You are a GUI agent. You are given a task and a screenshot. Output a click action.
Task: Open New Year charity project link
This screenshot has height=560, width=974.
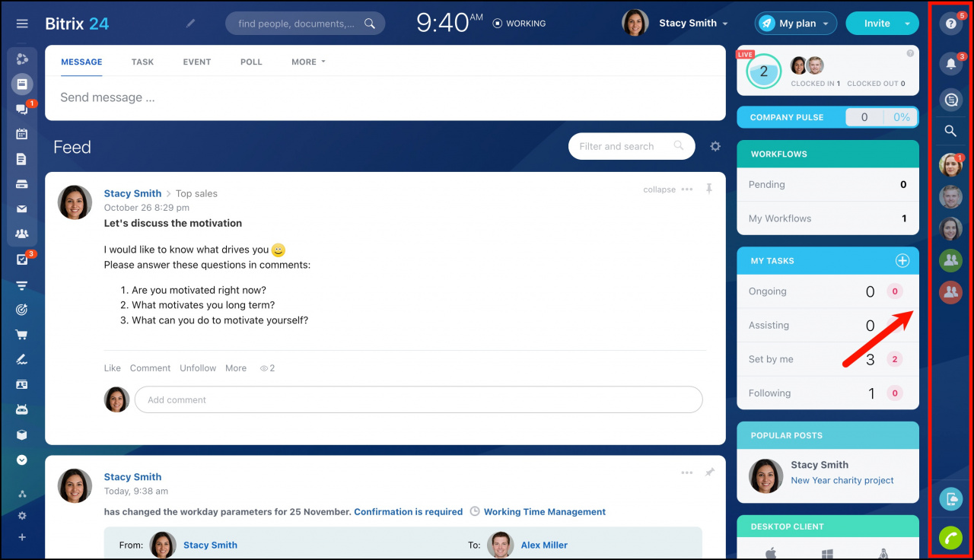842,481
